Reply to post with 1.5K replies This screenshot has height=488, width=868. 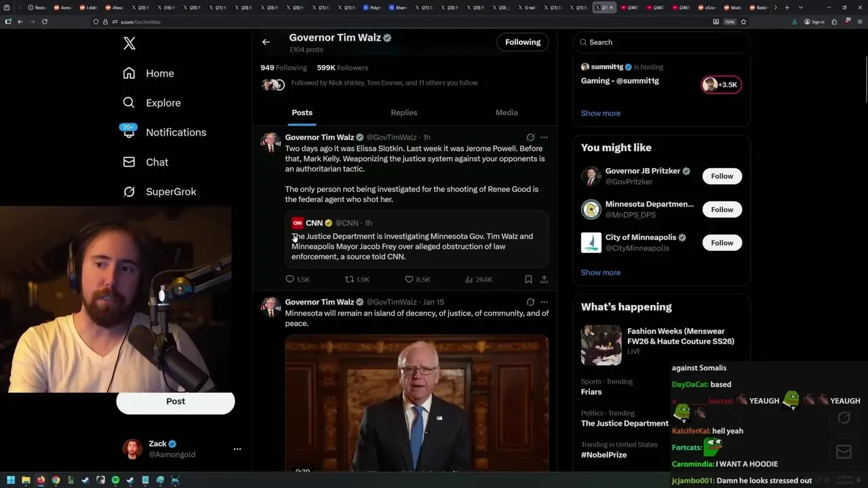pos(297,279)
